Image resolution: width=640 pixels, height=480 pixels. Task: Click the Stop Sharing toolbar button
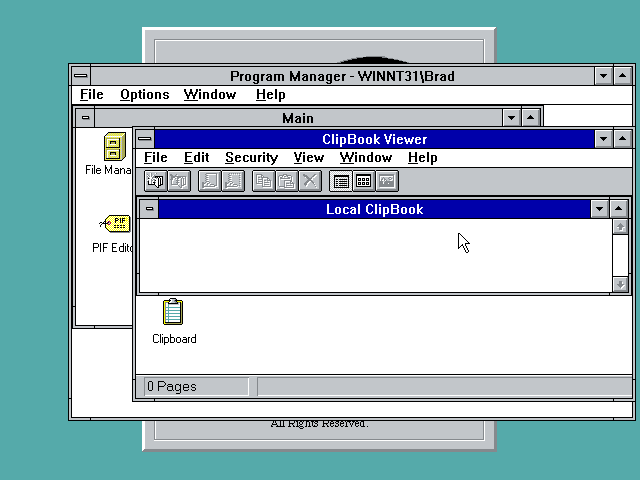tap(233, 181)
